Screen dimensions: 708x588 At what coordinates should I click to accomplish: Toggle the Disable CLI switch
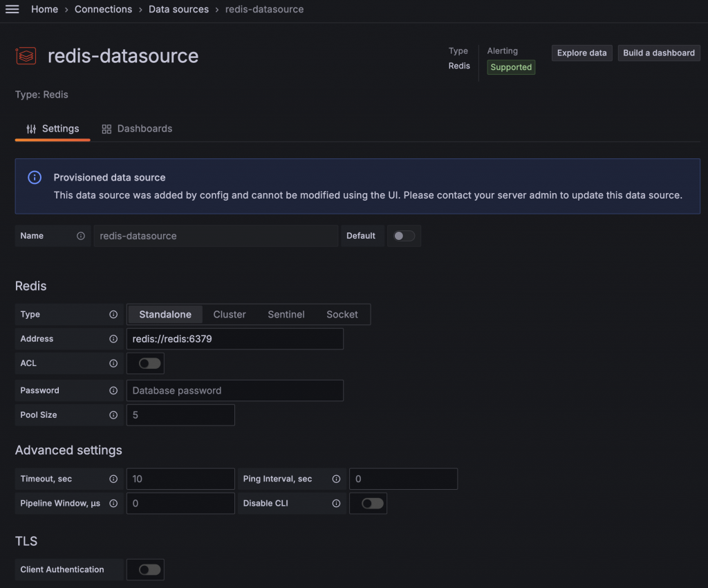click(x=373, y=503)
